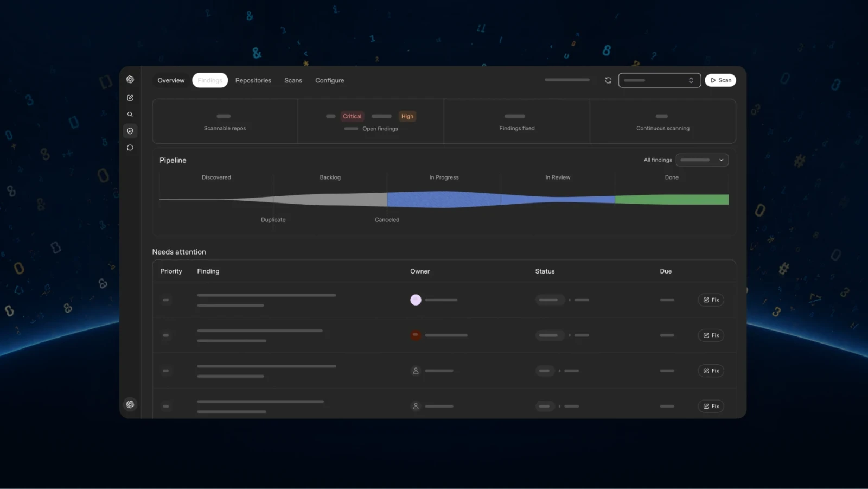Screen dimensions: 868x489
Task: Click the Due column header
Action: pos(666,271)
